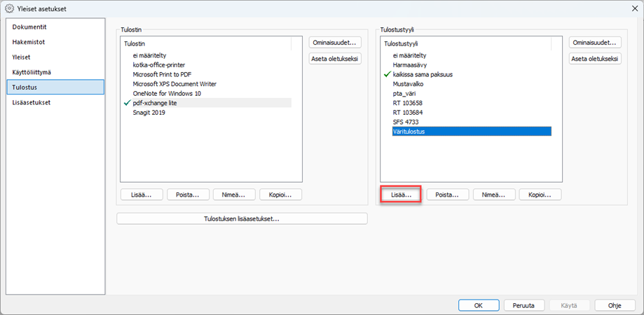Close the Yleiset asetukset dialog
Viewport: 644px width, 315px height.
[x=630, y=8]
